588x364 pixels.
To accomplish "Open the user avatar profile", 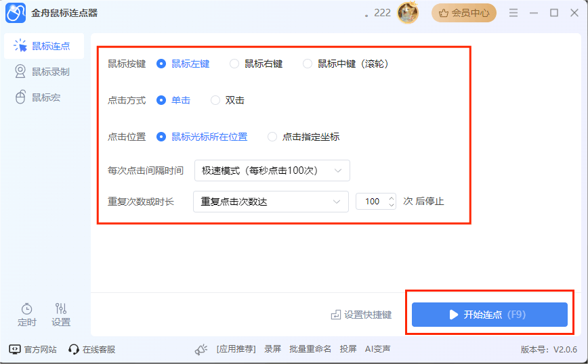I will (x=408, y=13).
